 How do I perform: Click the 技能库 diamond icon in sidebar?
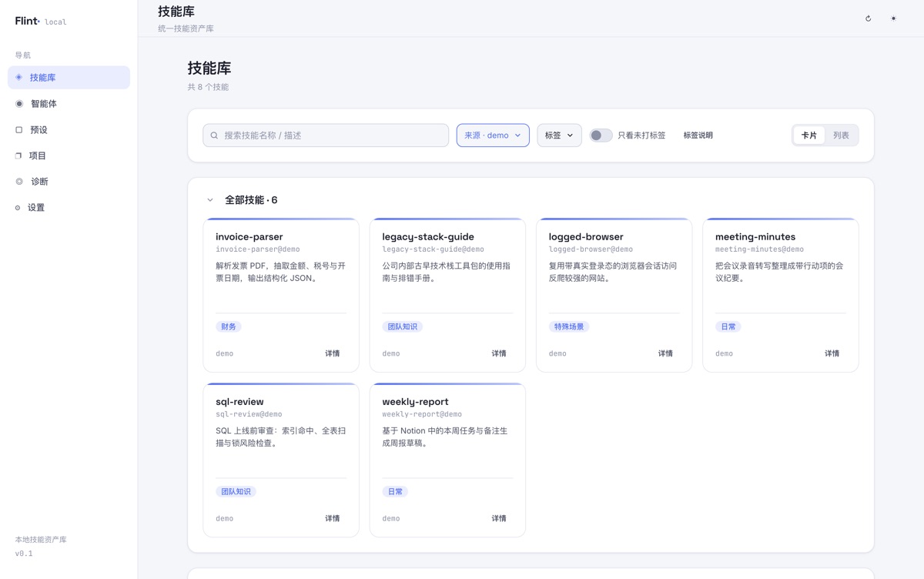click(19, 77)
